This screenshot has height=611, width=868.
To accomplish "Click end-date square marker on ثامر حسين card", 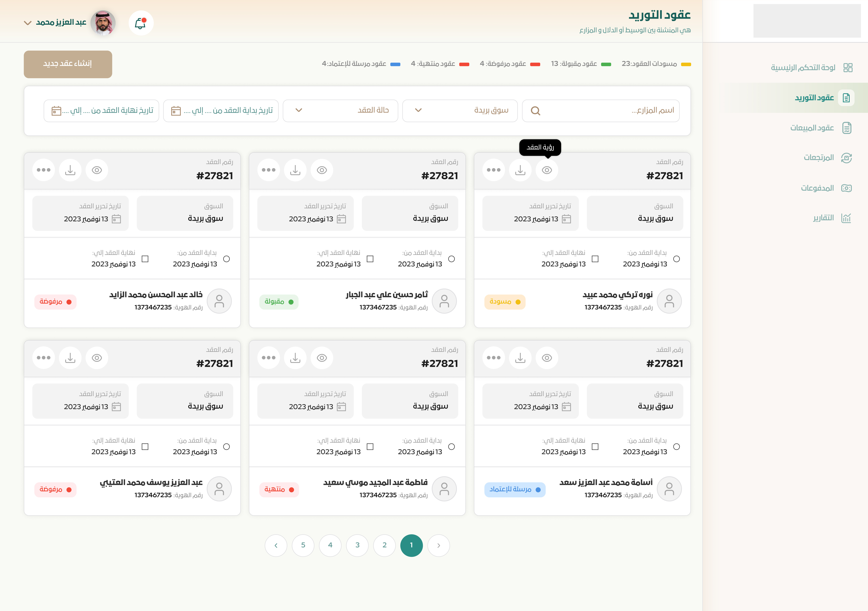I will point(370,259).
